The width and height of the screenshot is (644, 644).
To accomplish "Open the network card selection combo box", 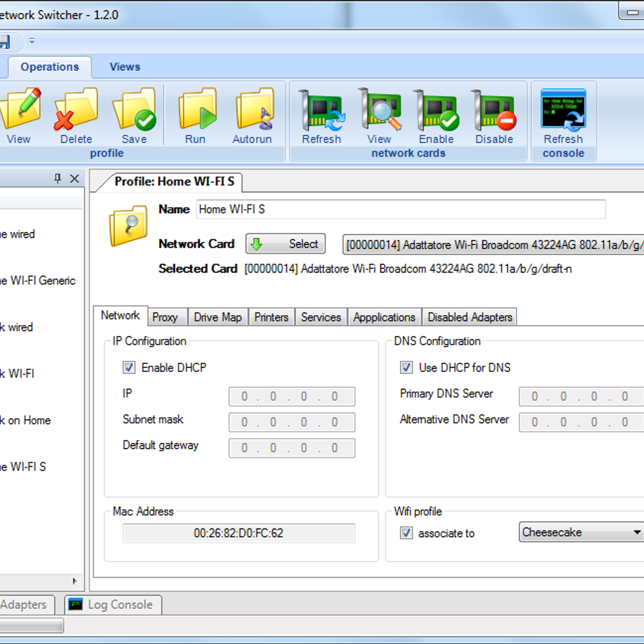I will click(x=493, y=245).
